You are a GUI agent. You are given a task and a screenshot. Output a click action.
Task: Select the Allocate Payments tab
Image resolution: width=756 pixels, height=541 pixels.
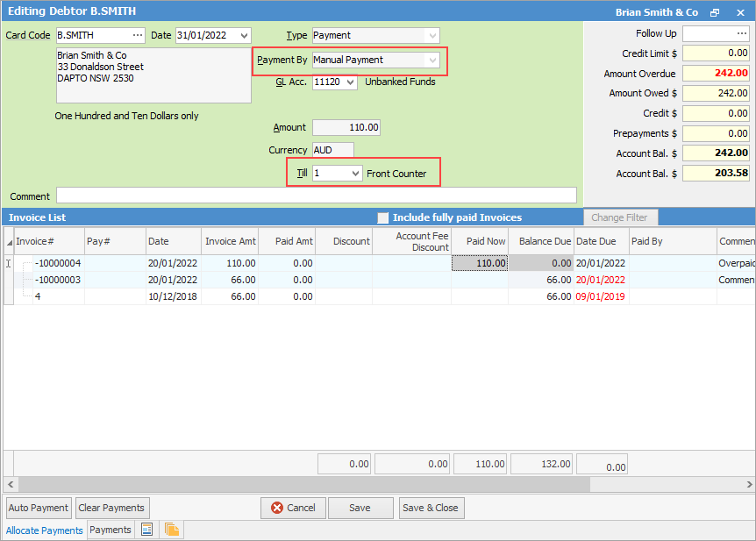coord(44,530)
